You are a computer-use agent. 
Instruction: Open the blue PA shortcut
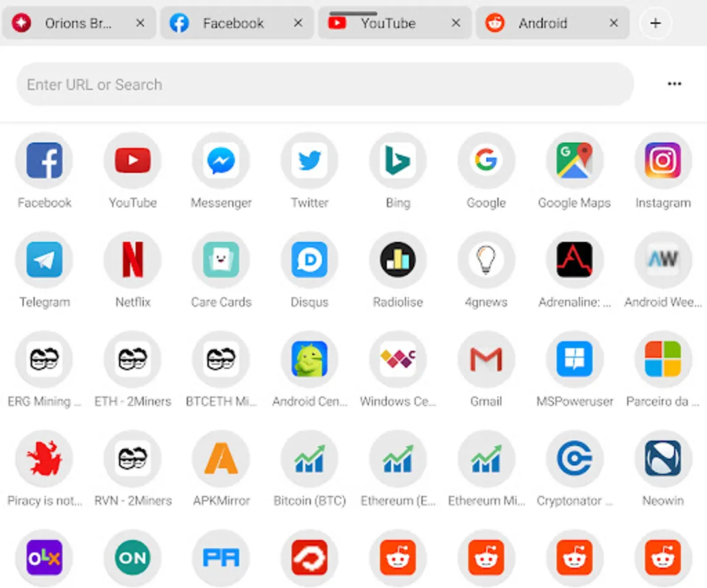click(221, 557)
